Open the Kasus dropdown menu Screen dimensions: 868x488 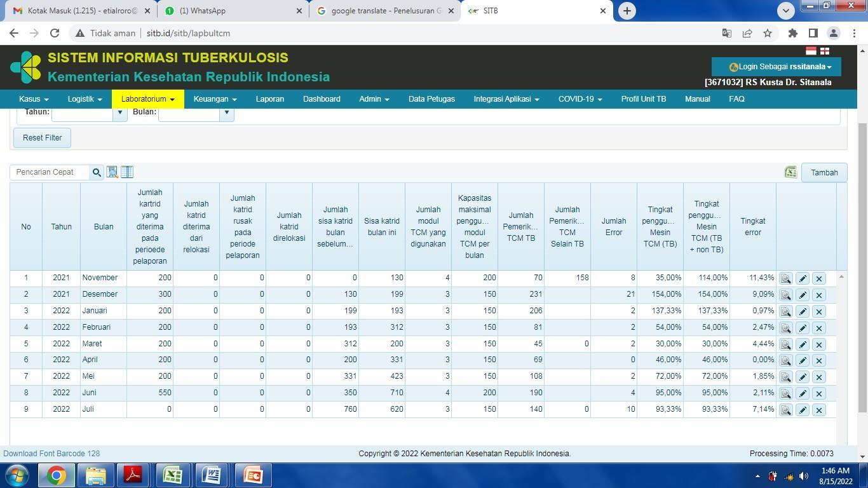click(34, 99)
